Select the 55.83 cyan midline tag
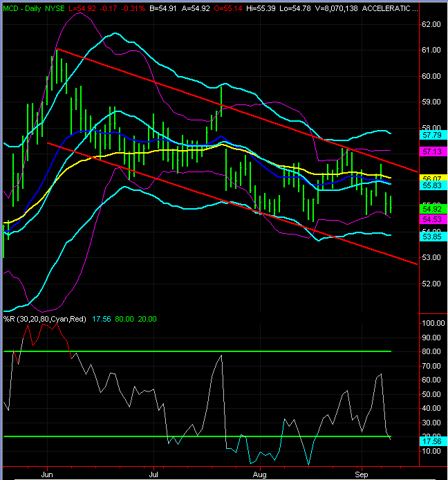448x480 pixels. pos(432,185)
